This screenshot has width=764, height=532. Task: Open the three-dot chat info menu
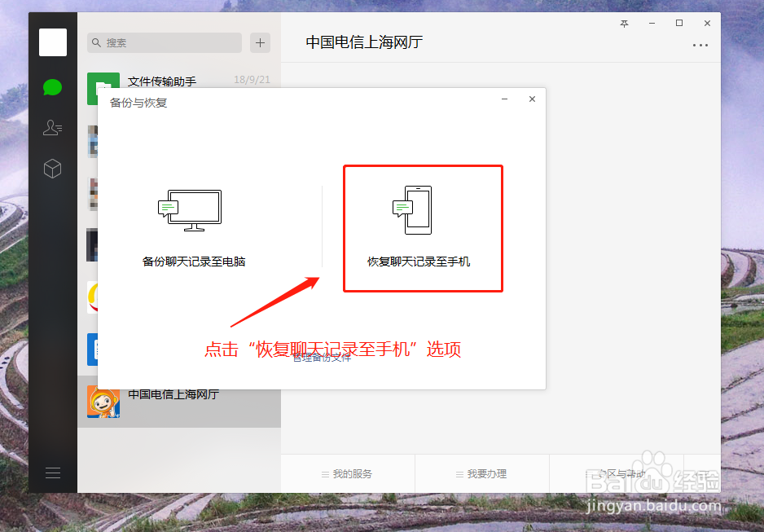tap(700, 46)
